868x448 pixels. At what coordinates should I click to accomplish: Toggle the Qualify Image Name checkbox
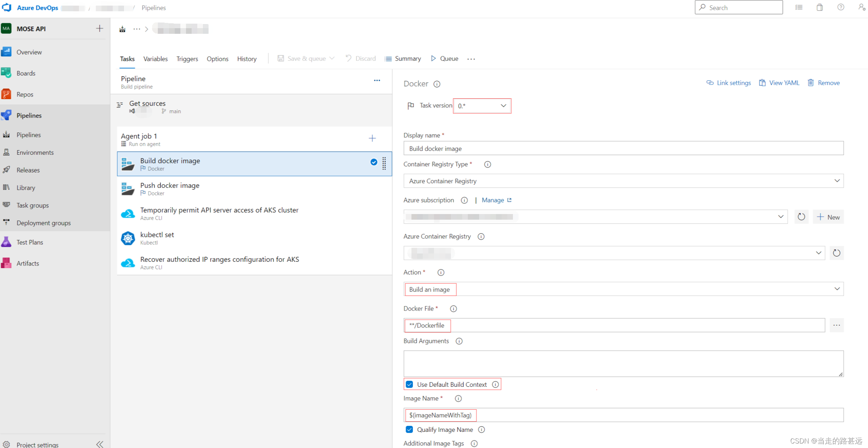[410, 429]
